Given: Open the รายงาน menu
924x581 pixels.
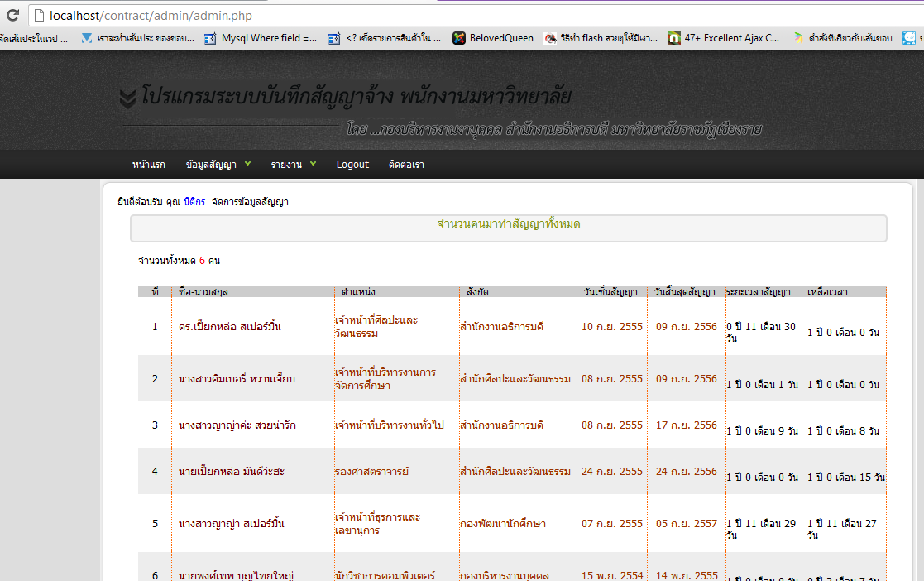Looking at the screenshot, I should click(x=286, y=165).
